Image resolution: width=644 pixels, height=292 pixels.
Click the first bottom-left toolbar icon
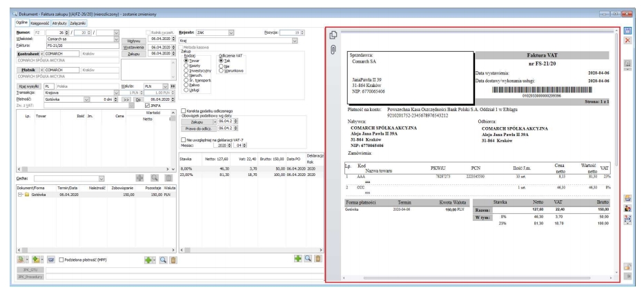20,260
